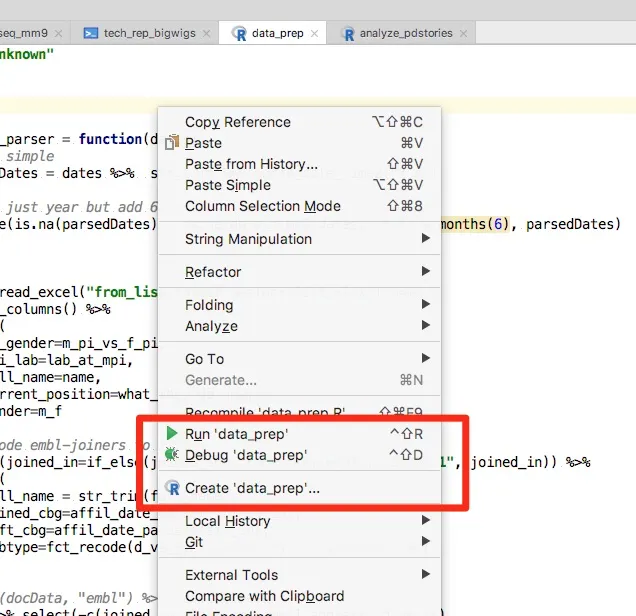Expand the String Manipulation submenu
Screen dimensions: 636x616
click(299, 239)
